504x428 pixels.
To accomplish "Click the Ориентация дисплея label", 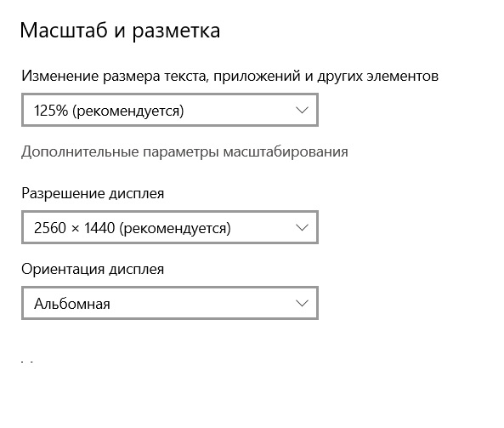I will pyautogui.click(x=93, y=270).
